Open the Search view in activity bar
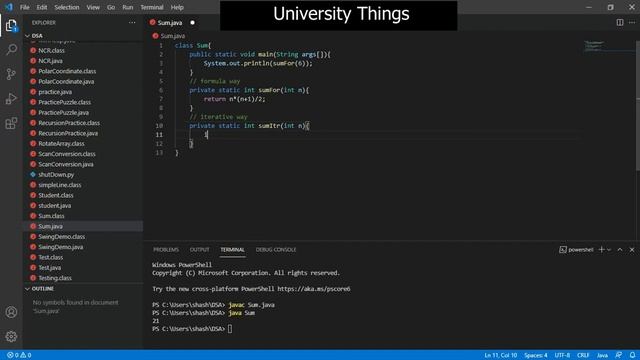This screenshot has height=360, width=640. coord(11,50)
